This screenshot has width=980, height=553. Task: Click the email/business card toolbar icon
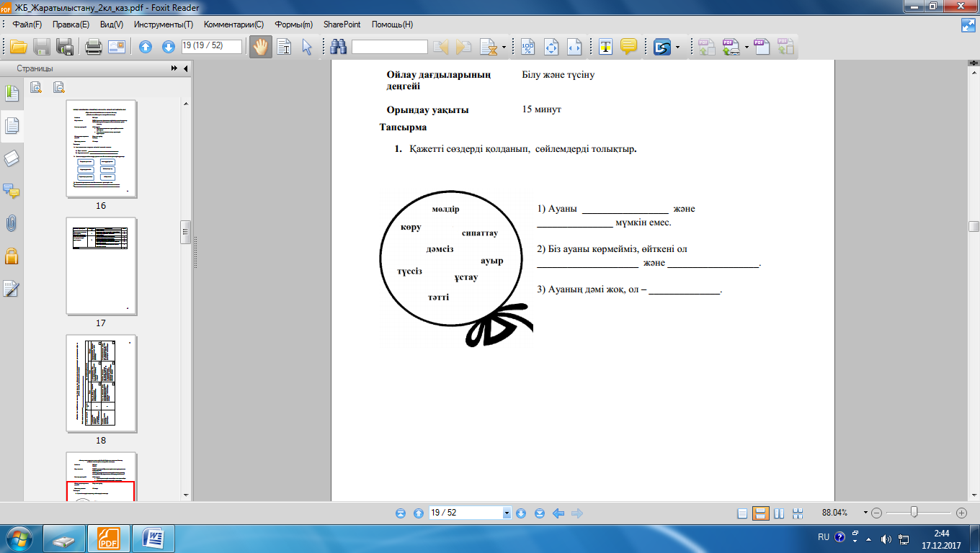click(x=117, y=47)
